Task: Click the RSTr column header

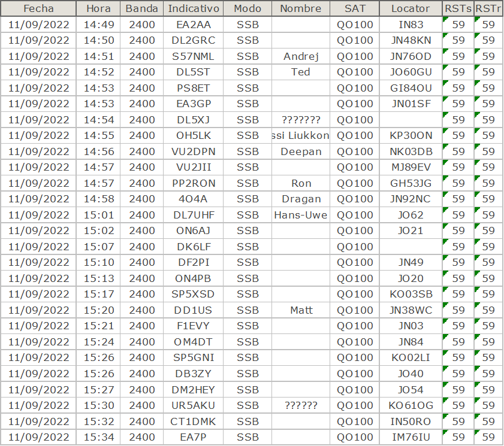Action: (x=488, y=8)
